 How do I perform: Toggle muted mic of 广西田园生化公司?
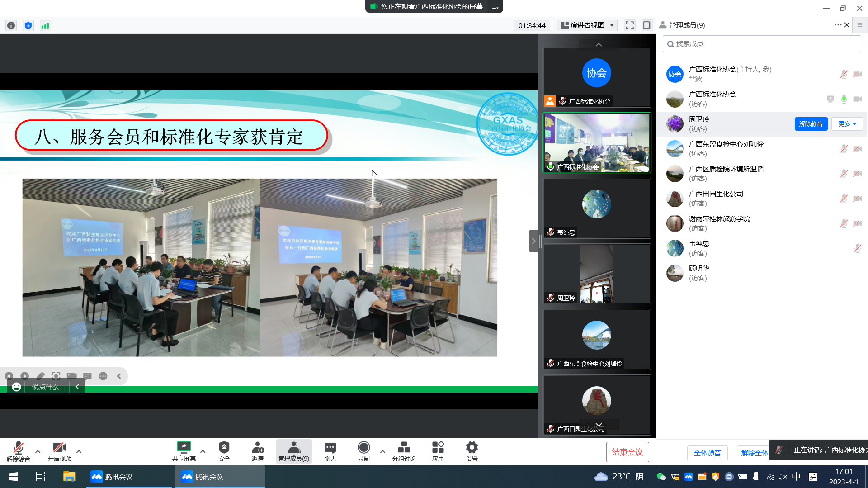pos(844,199)
